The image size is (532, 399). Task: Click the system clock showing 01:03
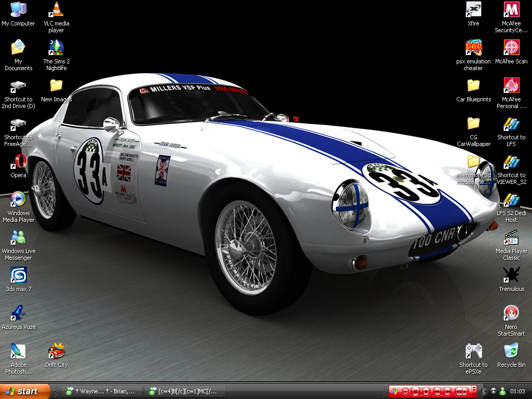[518, 391]
